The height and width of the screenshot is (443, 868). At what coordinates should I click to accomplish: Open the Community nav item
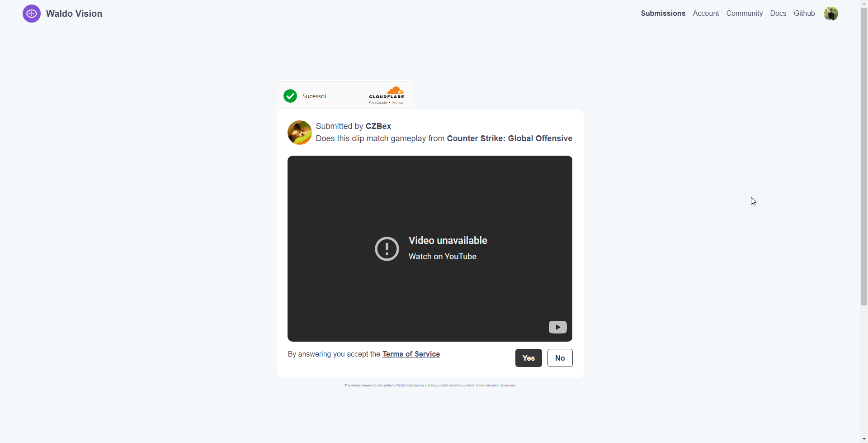tap(745, 14)
